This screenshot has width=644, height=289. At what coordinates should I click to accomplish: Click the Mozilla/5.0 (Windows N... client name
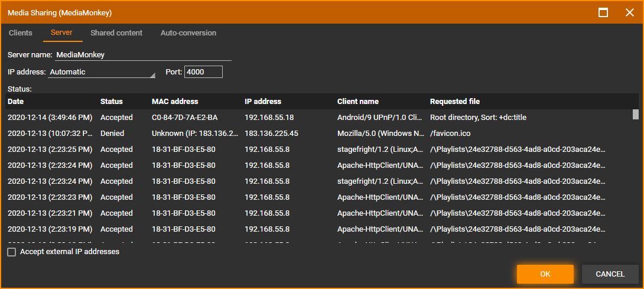380,134
